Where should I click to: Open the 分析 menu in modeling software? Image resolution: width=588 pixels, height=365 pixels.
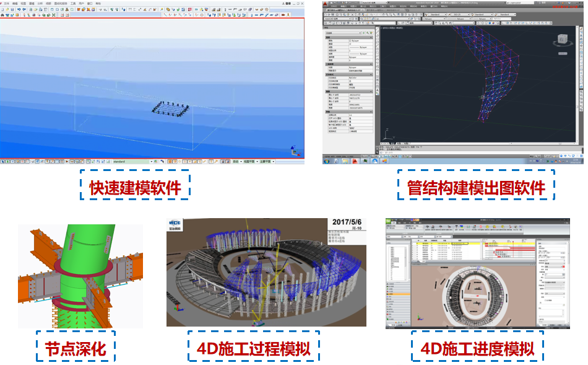[40, 4]
